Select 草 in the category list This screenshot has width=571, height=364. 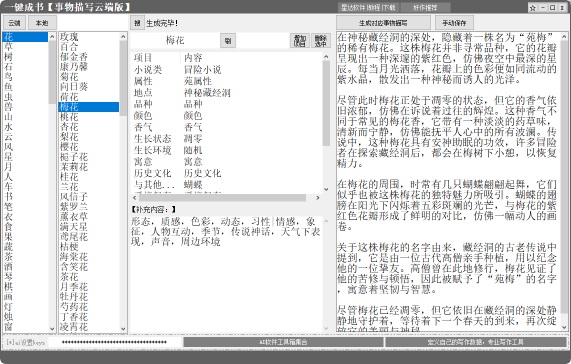click(25, 46)
